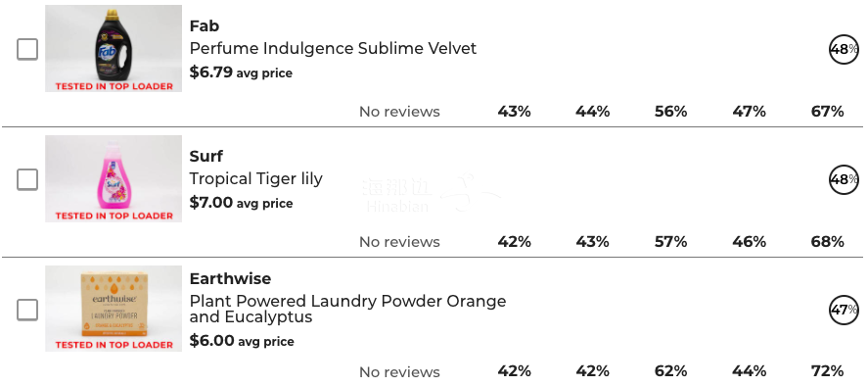Click the Surf 48% overall score circle

[844, 179]
